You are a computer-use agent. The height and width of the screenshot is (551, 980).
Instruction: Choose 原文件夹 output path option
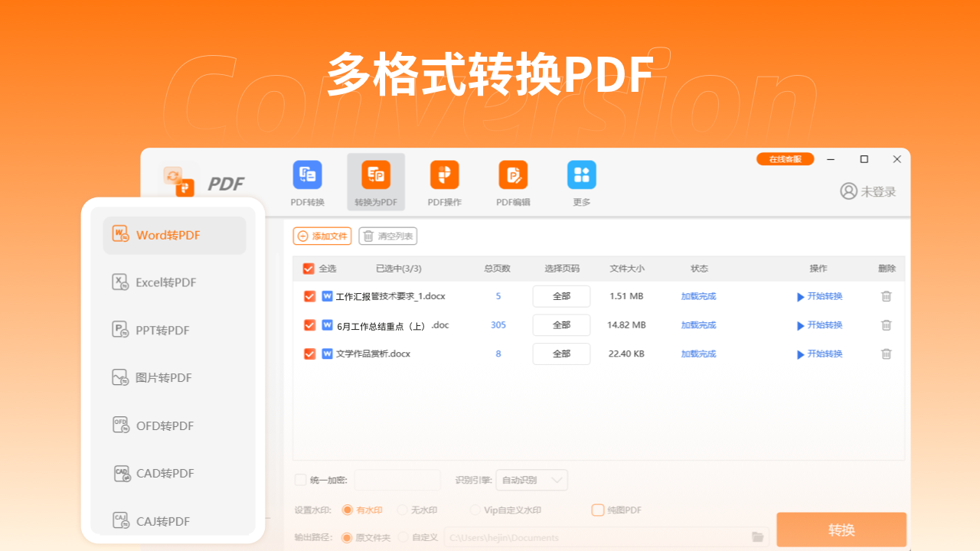click(x=348, y=537)
